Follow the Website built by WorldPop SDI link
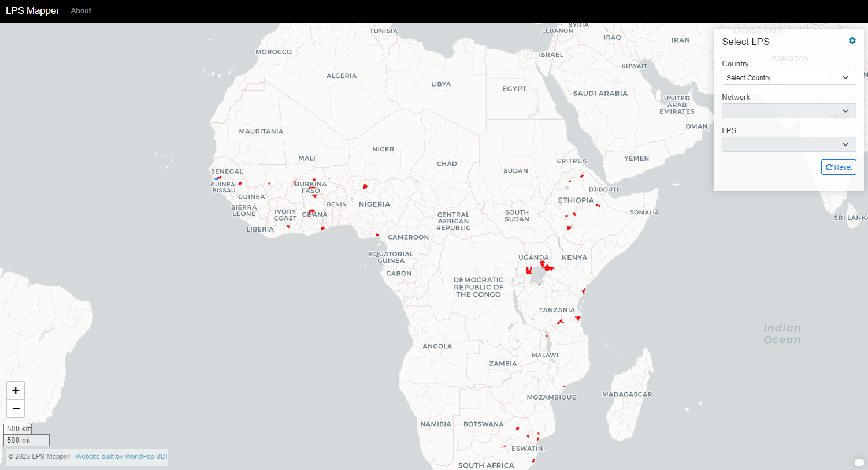 point(121,457)
